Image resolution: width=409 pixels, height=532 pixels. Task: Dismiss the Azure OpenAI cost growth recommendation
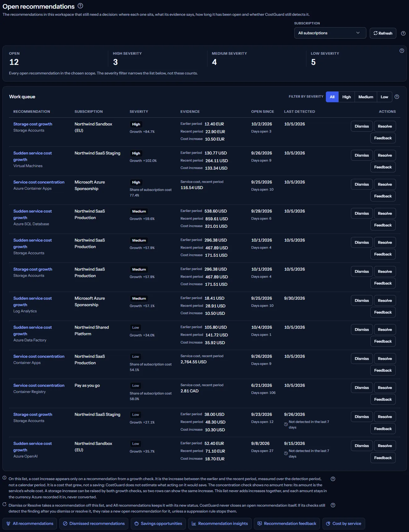362,446
